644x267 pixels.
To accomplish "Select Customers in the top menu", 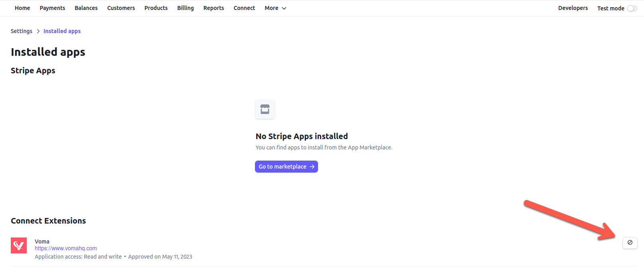I will point(121,8).
